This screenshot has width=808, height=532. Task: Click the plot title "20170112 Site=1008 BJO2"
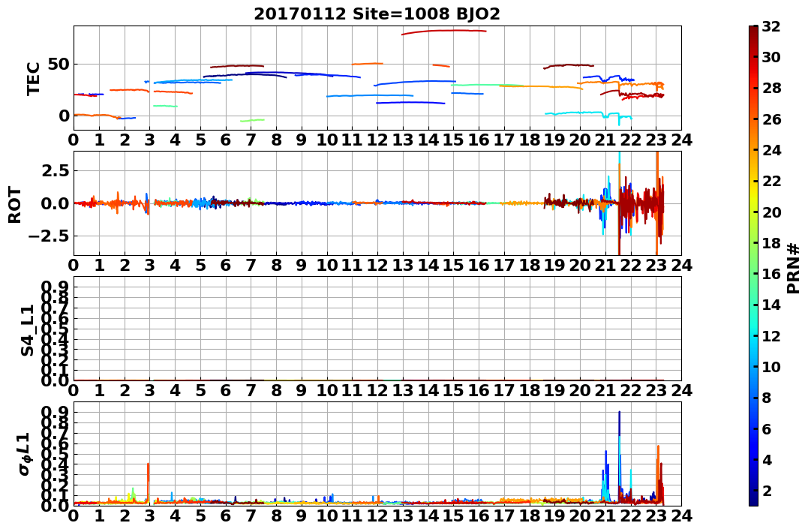[x=377, y=14]
